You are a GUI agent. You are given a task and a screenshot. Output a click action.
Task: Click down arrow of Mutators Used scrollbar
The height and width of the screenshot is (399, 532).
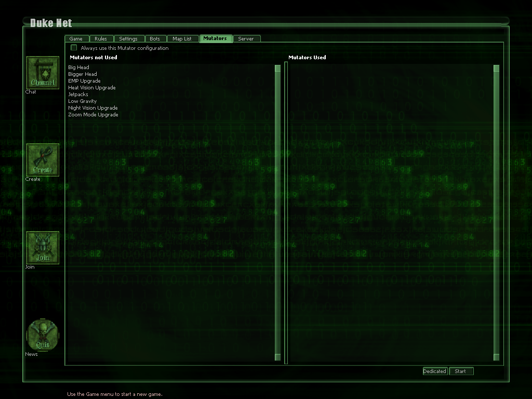pos(496,357)
